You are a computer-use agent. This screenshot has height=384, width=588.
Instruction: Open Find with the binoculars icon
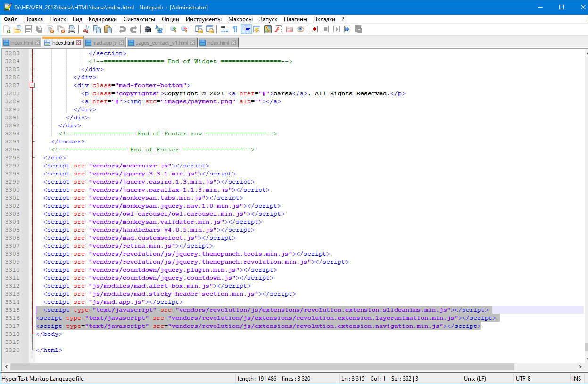click(x=148, y=29)
